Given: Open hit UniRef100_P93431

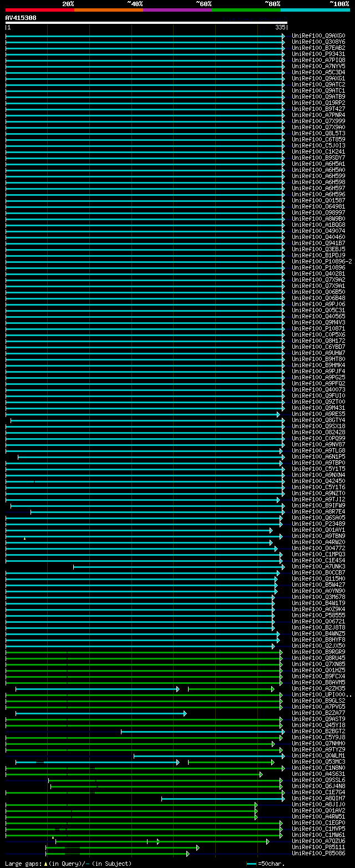Looking at the screenshot, I should pyautogui.click(x=318, y=54).
